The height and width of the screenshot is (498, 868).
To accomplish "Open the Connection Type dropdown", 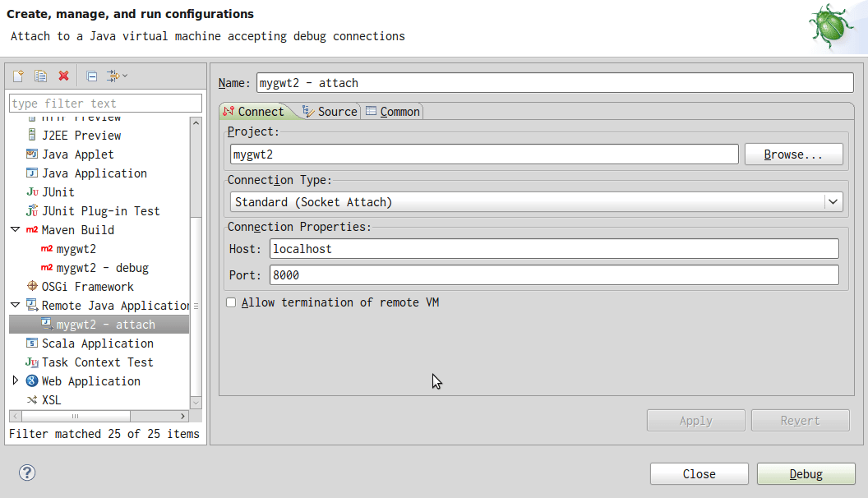I will 833,201.
